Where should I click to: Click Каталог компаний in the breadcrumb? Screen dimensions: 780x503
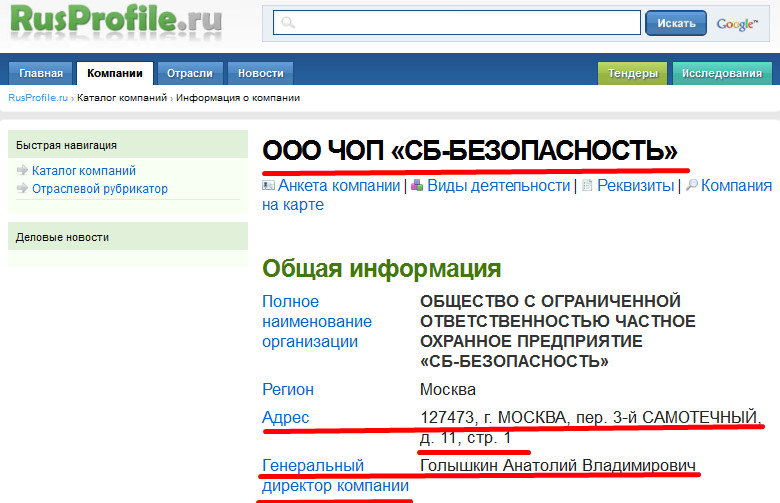coord(122,98)
